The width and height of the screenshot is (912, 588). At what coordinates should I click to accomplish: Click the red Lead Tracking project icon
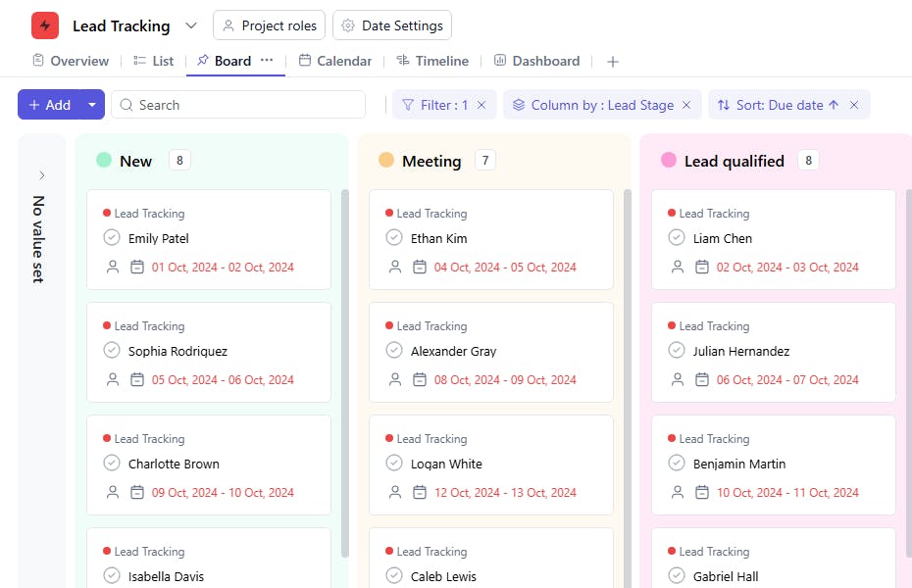coord(45,25)
